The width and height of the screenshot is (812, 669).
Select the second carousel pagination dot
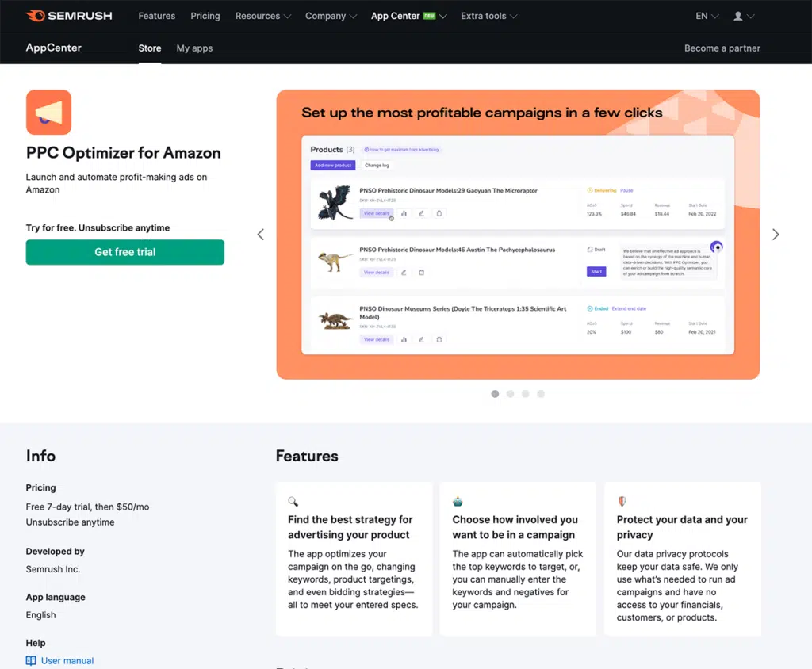pos(510,393)
